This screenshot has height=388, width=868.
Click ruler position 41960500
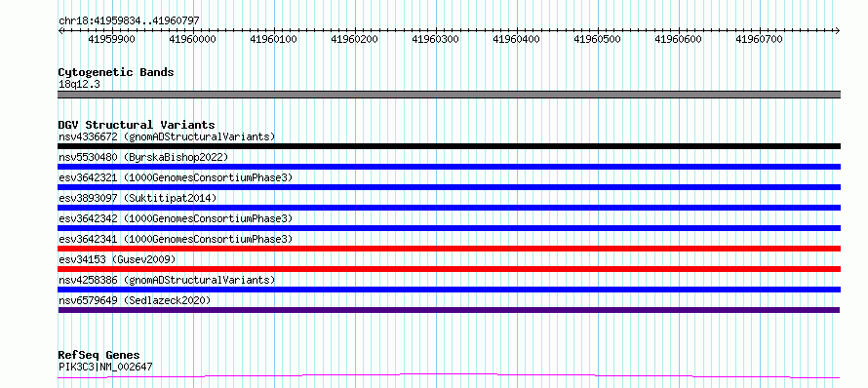598,39
